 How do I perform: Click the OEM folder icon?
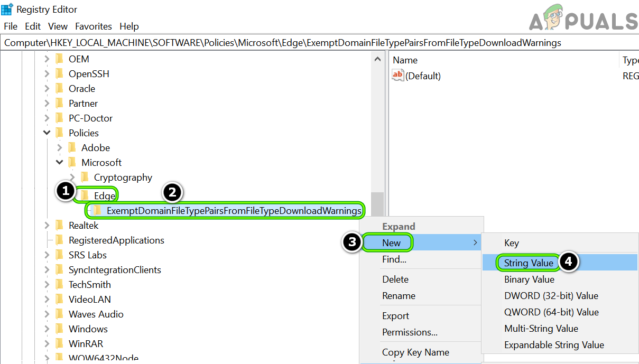coord(59,59)
